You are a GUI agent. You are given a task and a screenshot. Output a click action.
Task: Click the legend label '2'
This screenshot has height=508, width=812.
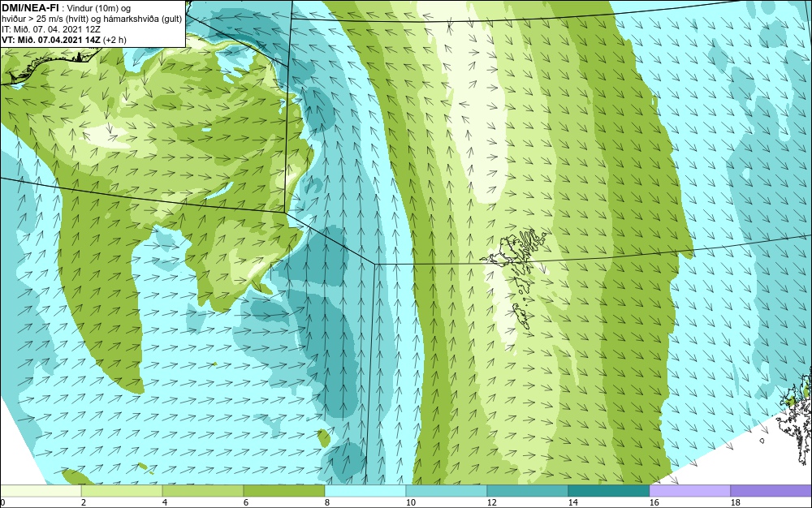click(x=84, y=502)
